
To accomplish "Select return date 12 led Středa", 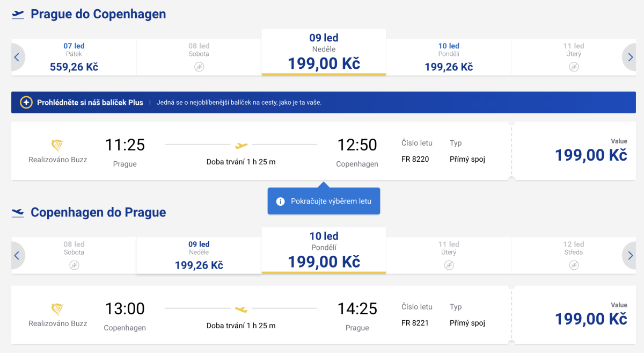I will [574, 255].
